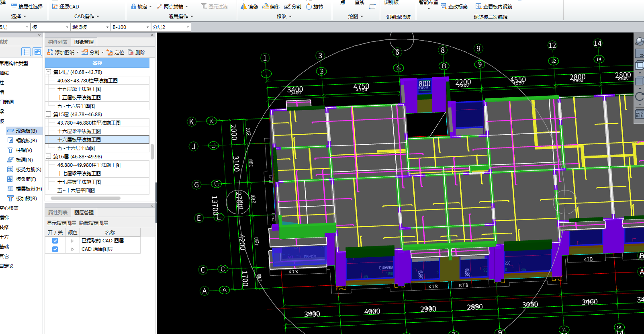Select 板加腋(B) slab haunch component
The height and width of the screenshot is (334, 644).
tap(22, 198)
